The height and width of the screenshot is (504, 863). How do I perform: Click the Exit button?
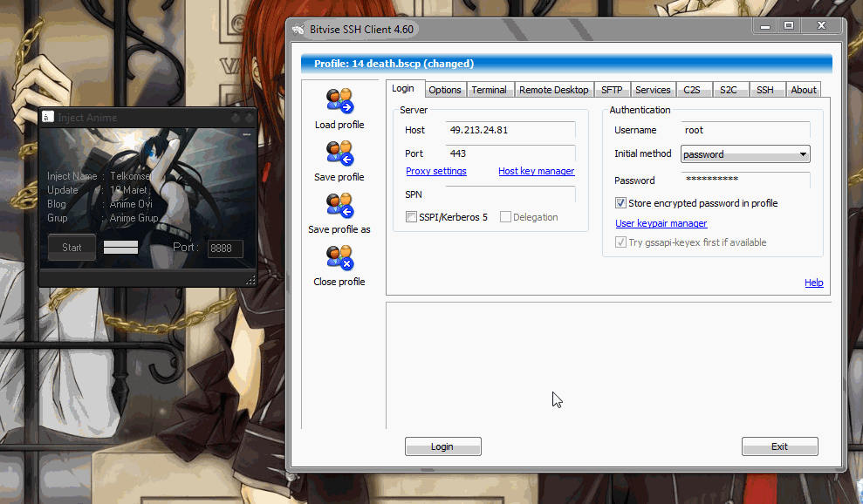coord(779,446)
